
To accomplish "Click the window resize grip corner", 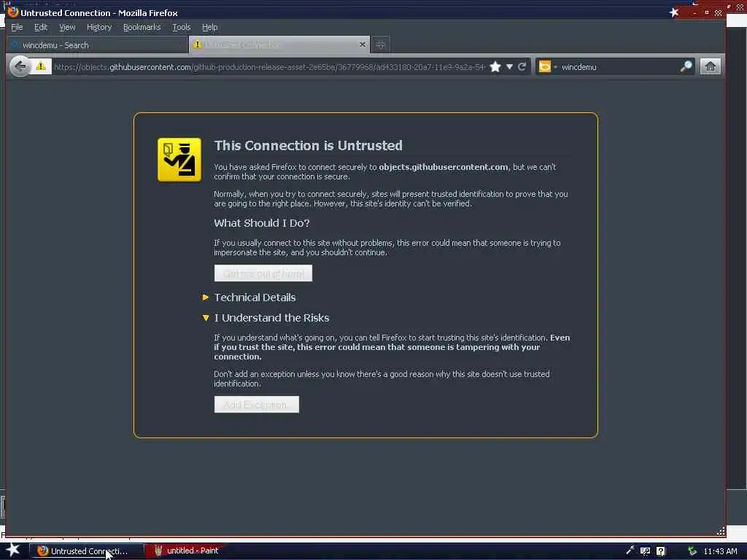I will point(721,531).
